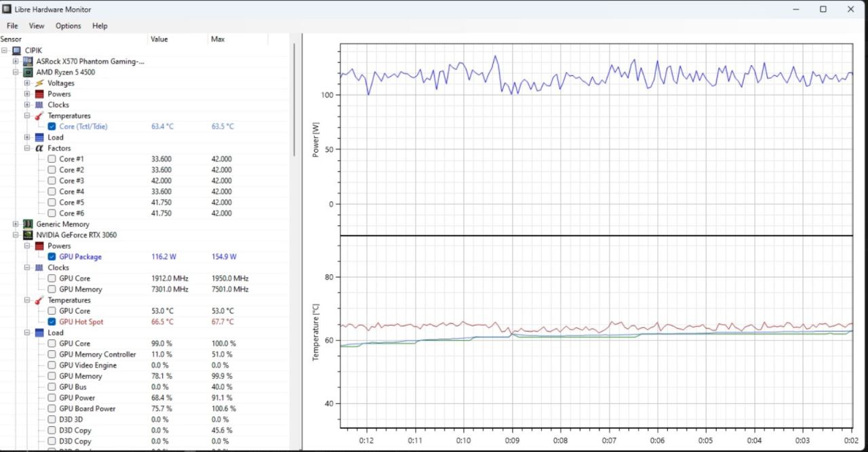Click the motherboard icon beside ASRock X570
Screen dimensions: 868x452
(28, 61)
